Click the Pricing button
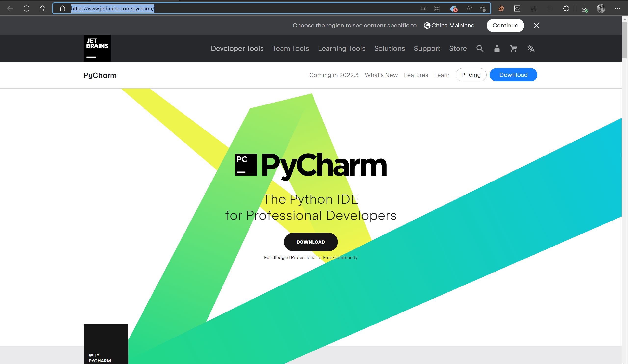Image resolution: width=628 pixels, height=364 pixels. 471,75
